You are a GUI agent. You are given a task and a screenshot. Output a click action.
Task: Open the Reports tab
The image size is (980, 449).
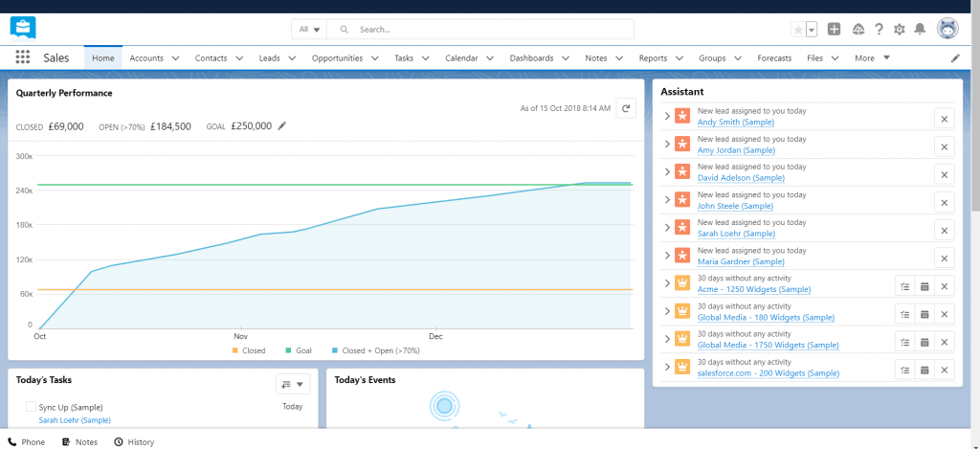(x=653, y=58)
